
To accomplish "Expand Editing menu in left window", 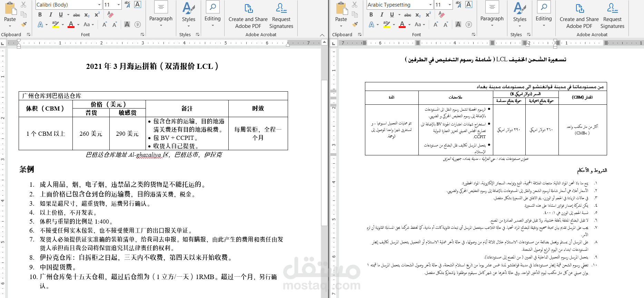I will pos(212,14).
